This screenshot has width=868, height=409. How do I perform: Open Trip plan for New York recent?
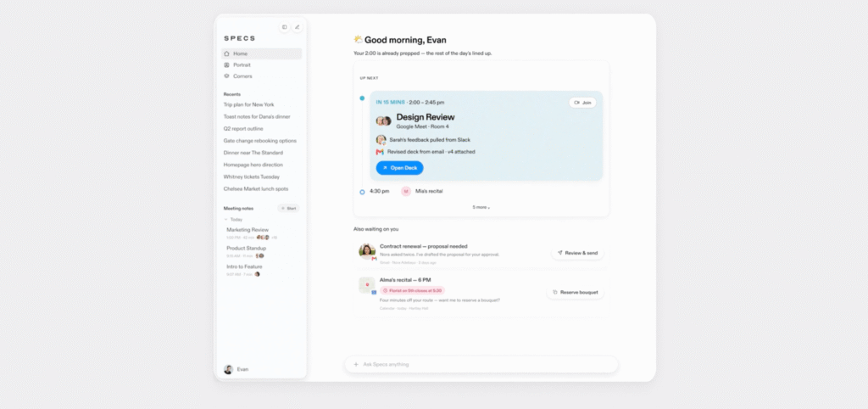[x=248, y=104]
